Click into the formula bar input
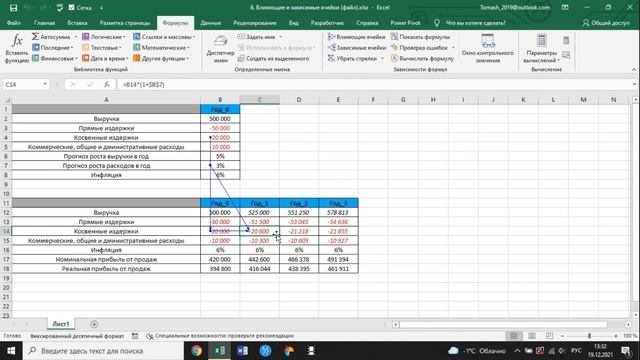This screenshot has height=360, width=640. pyautogui.click(x=373, y=84)
